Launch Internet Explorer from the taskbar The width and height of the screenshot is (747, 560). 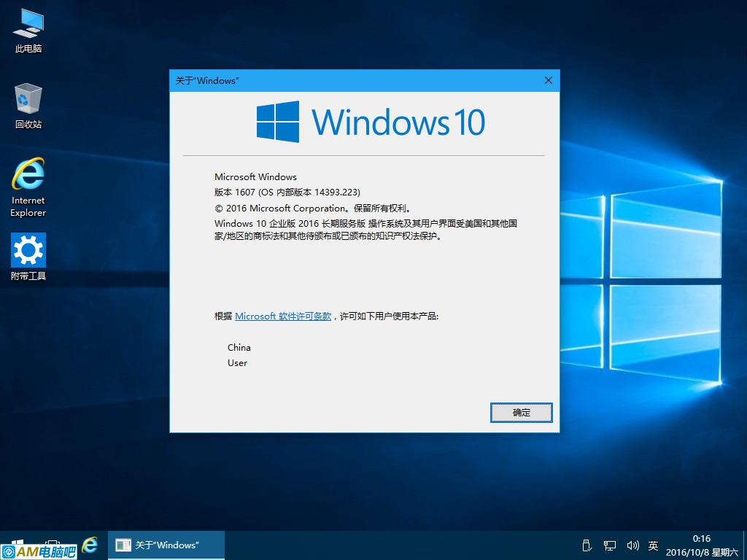90,545
